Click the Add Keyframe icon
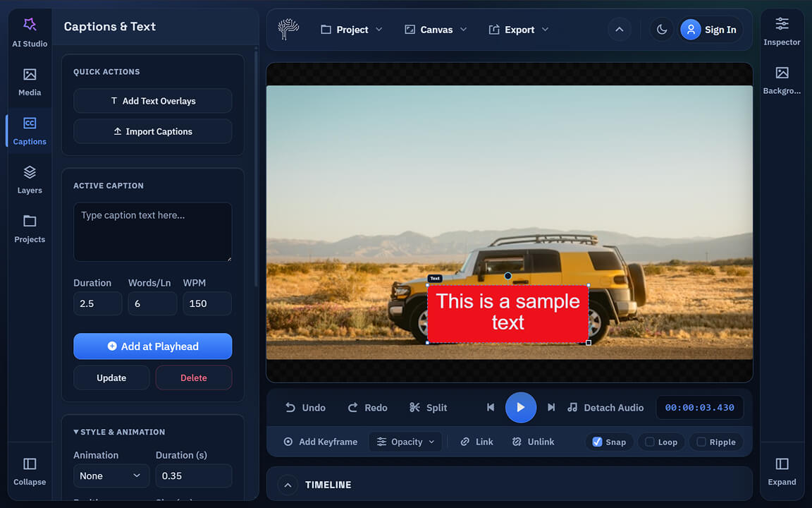Viewport: 812px width, 508px height. [x=288, y=442]
